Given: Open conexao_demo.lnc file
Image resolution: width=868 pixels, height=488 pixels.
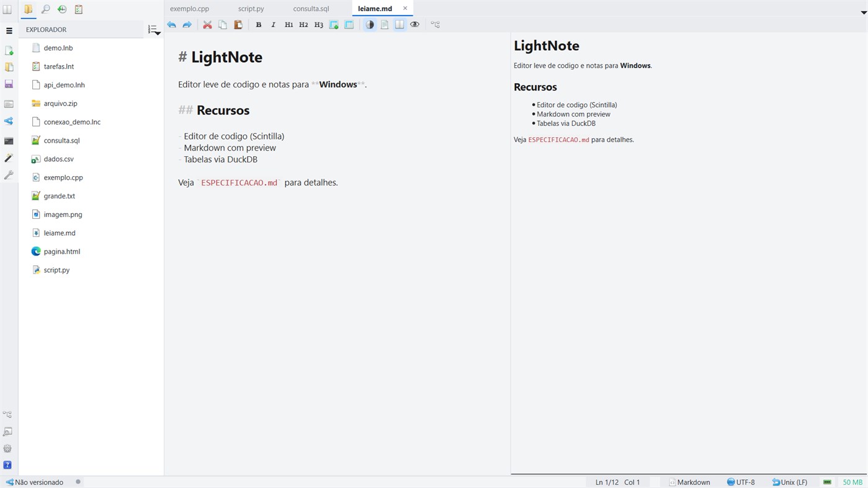Looking at the screenshot, I should pos(72,122).
